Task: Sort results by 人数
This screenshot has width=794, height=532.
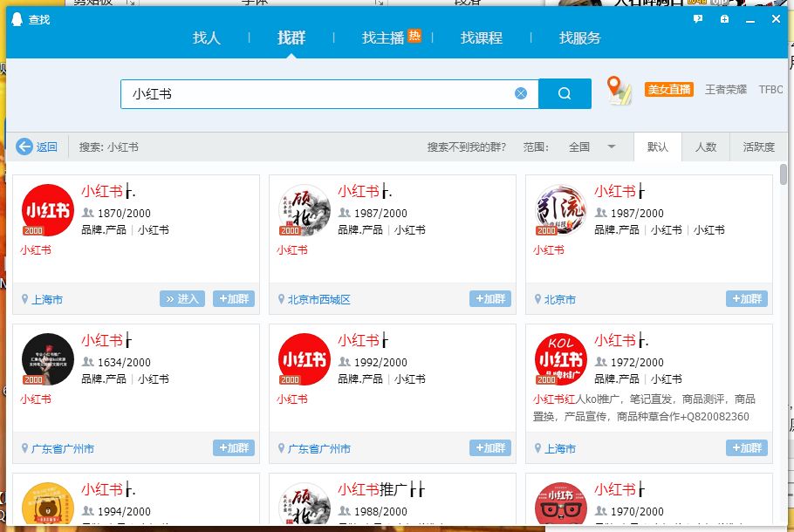Action: click(705, 147)
